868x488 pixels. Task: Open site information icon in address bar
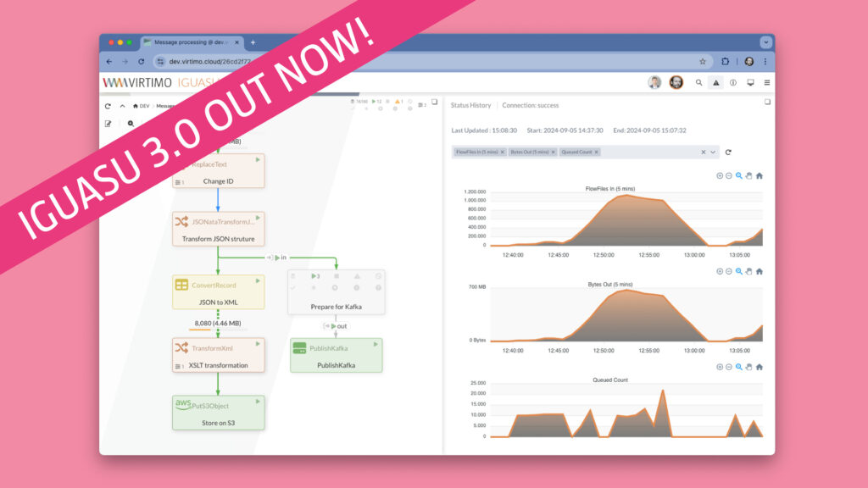click(160, 61)
